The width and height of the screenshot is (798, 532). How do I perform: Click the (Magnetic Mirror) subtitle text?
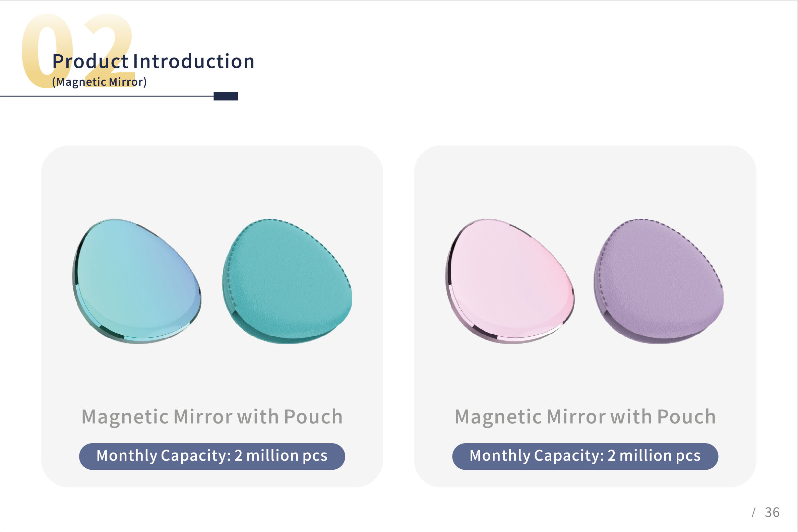tap(99, 82)
